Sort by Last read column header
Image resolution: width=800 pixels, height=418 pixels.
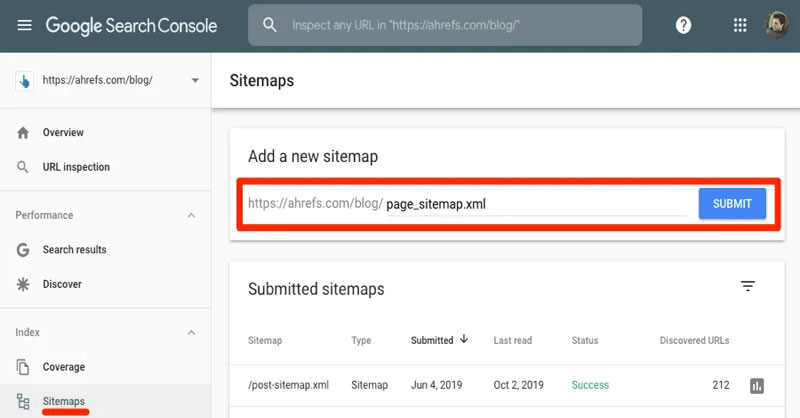[x=513, y=340]
